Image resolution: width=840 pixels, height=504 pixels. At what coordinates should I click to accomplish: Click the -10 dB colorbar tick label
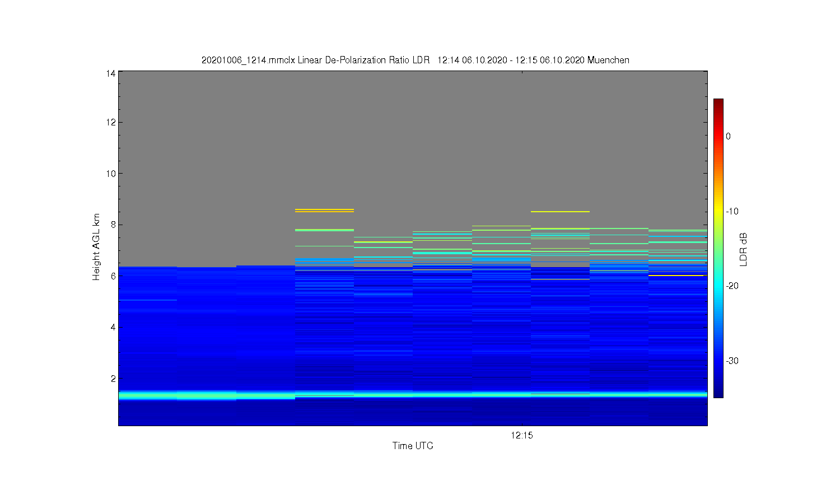(732, 211)
